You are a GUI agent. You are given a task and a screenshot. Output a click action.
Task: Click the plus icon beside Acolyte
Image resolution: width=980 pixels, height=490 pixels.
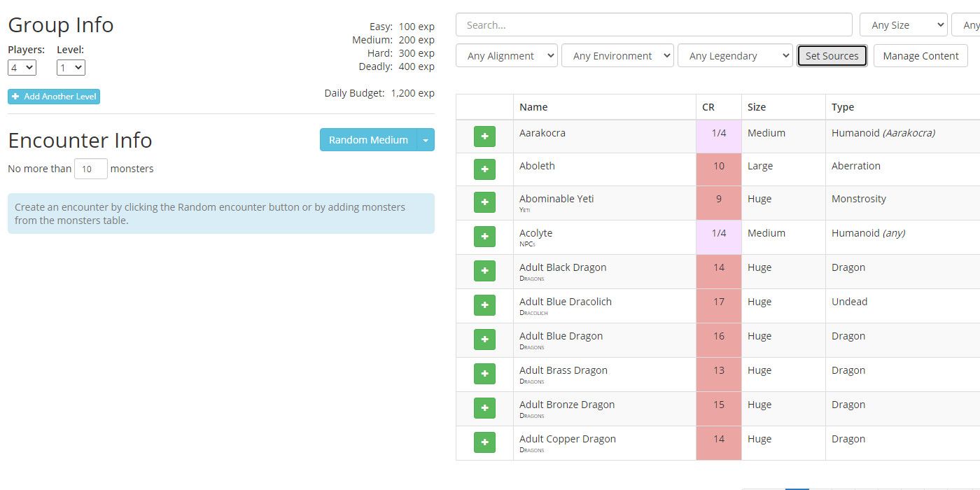click(484, 237)
